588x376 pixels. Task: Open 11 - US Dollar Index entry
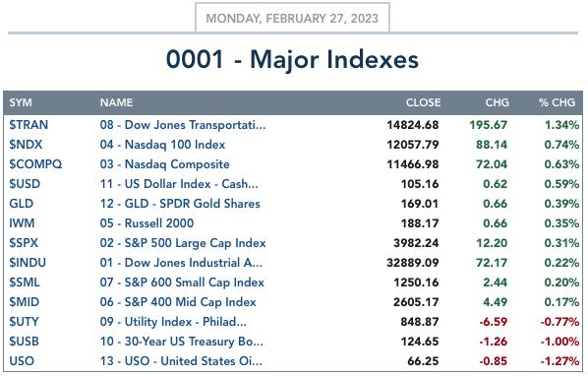(x=179, y=184)
